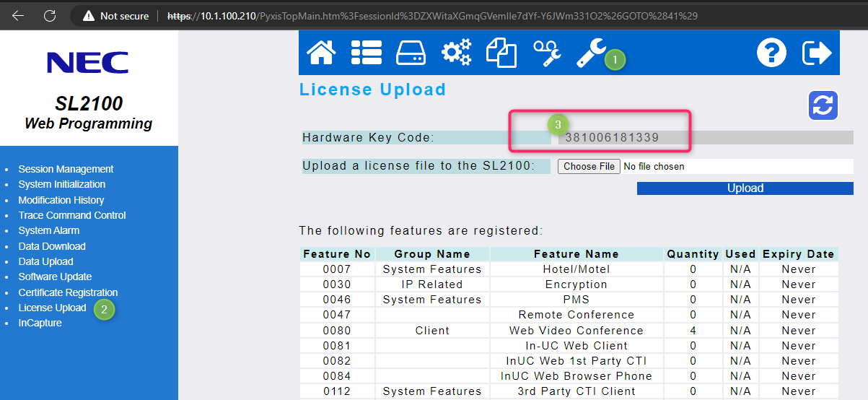868x400 pixels.
Task: Reload the browser page
Action: pyautogui.click(x=49, y=15)
